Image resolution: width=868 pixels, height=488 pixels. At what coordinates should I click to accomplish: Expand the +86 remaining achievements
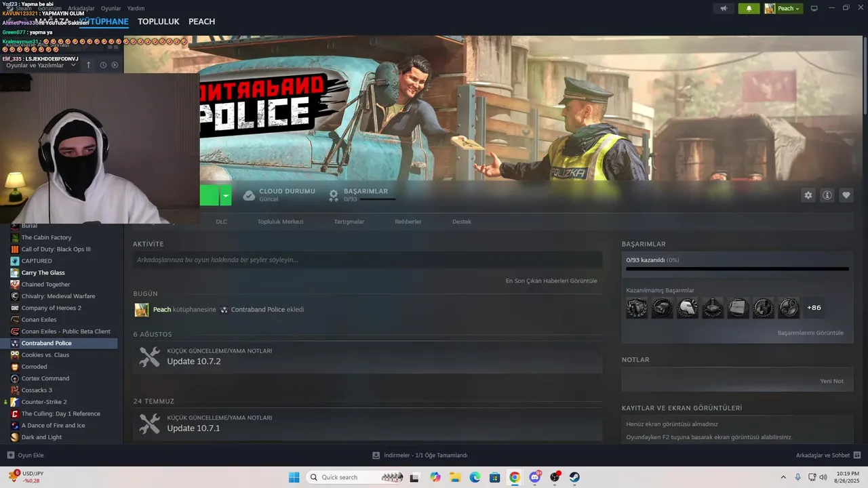(814, 308)
